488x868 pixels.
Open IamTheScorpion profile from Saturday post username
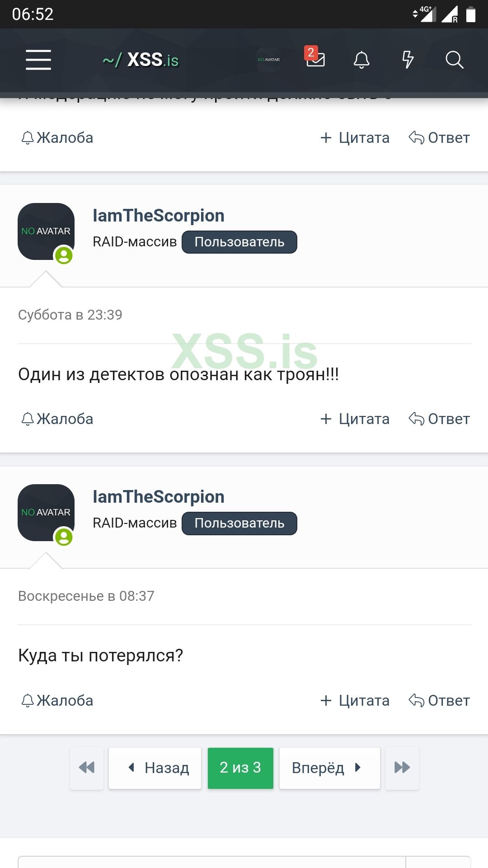click(158, 216)
